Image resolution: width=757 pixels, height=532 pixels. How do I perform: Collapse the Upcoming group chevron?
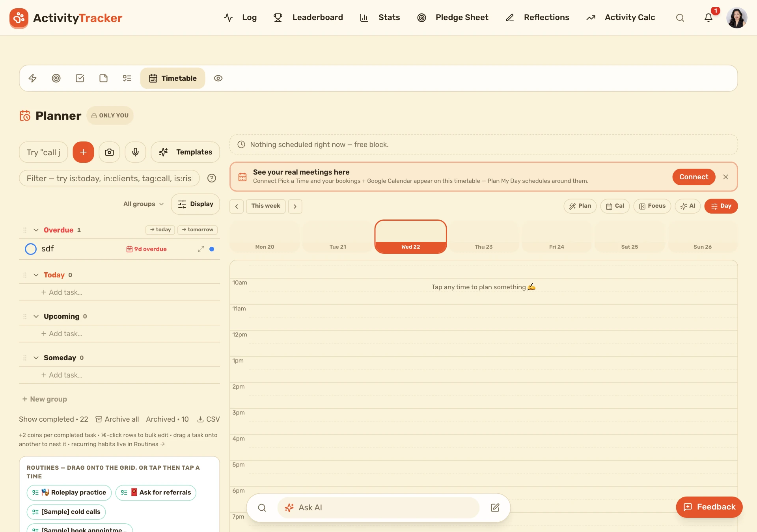[36, 316]
